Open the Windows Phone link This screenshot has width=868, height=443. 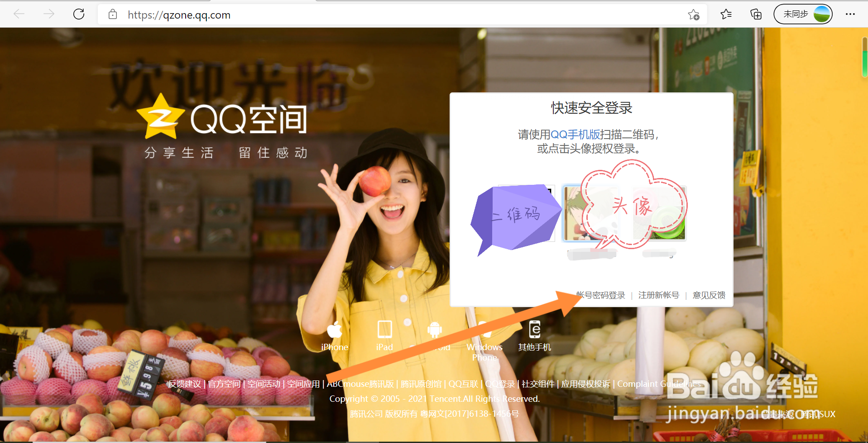(x=484, y=352)
